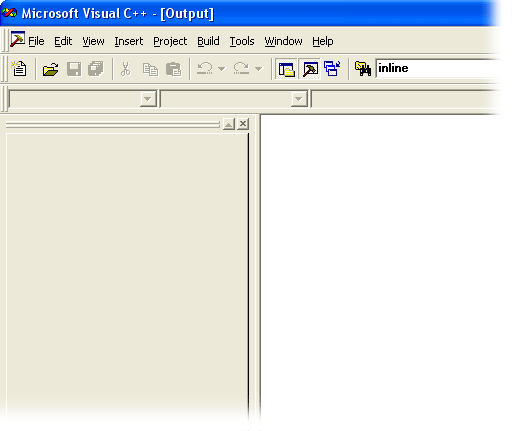The height and width of the screenshot is (431, 512).
Task: Click the Undo arrow icon
Action: coord(204,69)
